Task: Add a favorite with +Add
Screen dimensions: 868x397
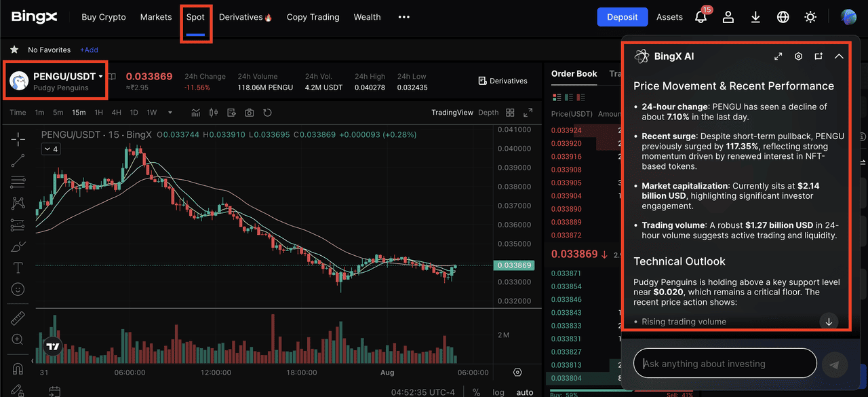Action: tap(89, 50)
